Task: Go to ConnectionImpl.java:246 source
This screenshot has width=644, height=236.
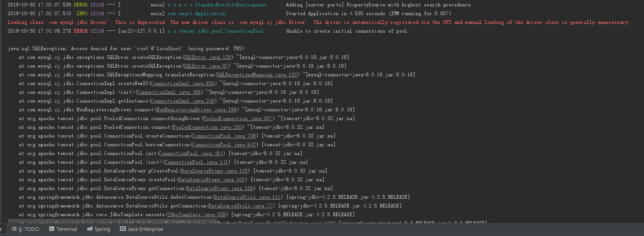Action: (183, 101)
